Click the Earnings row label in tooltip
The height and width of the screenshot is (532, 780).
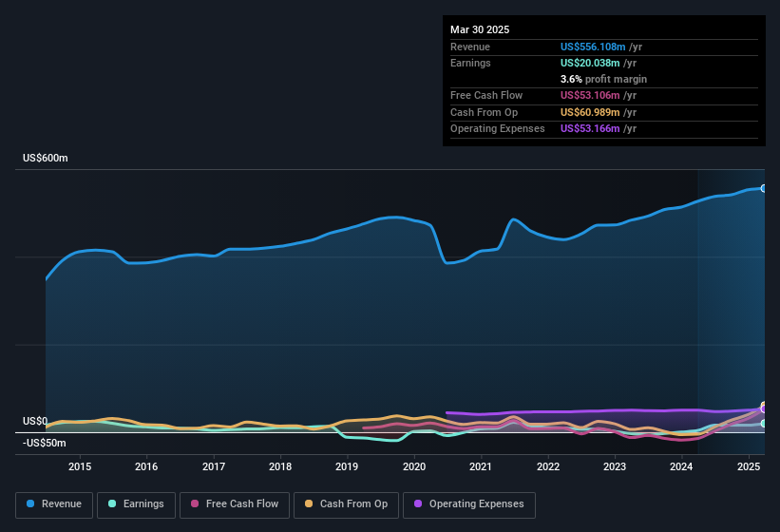pyautogui.click(x=470, y=63)
